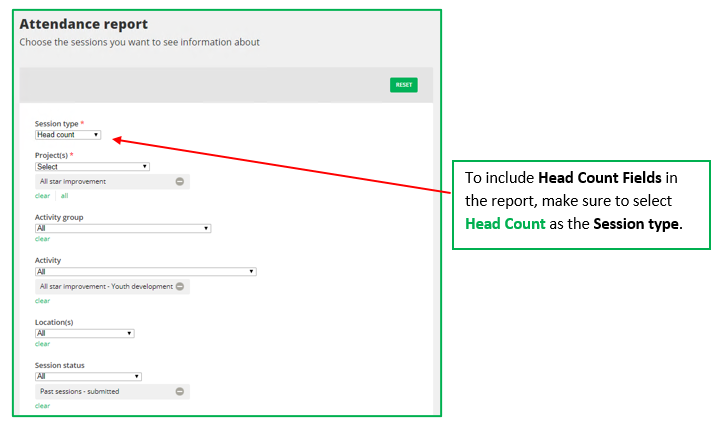Click clear under Session status
Screen dimensions: 723x423
42,406
